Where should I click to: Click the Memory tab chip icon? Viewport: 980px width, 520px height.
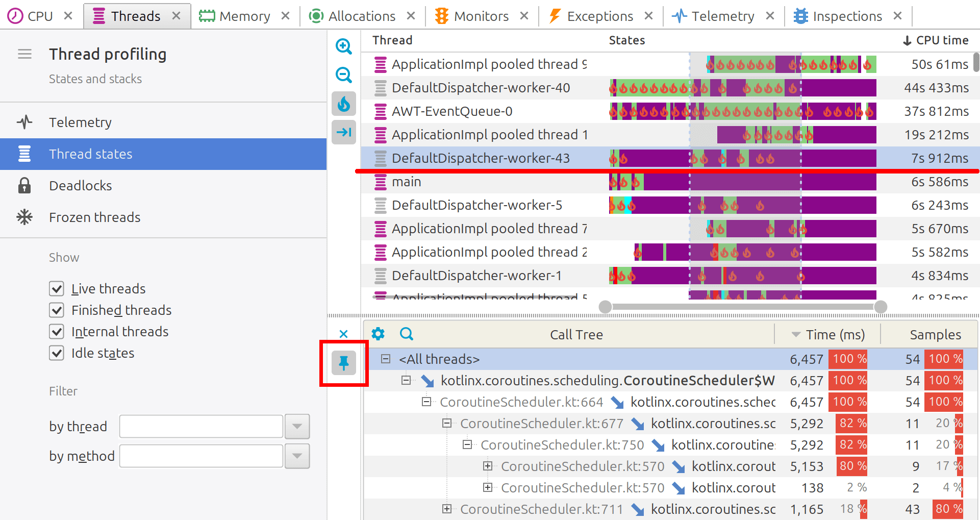coord(207,16)
